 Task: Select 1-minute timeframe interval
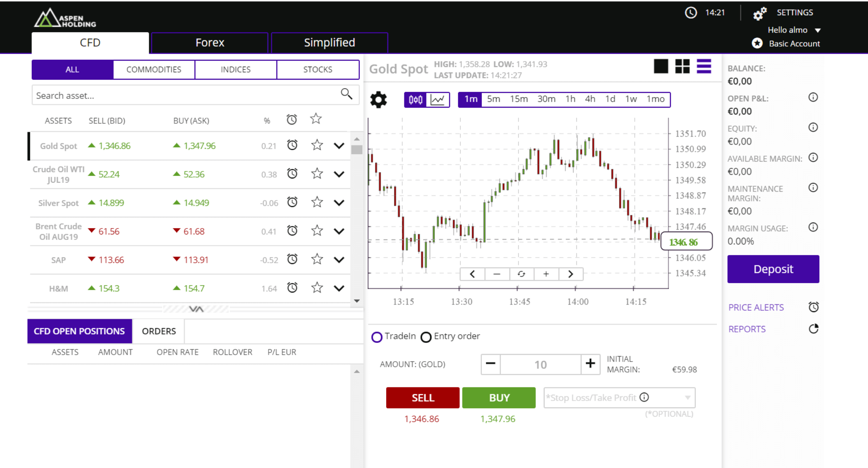tap(470, 99)
